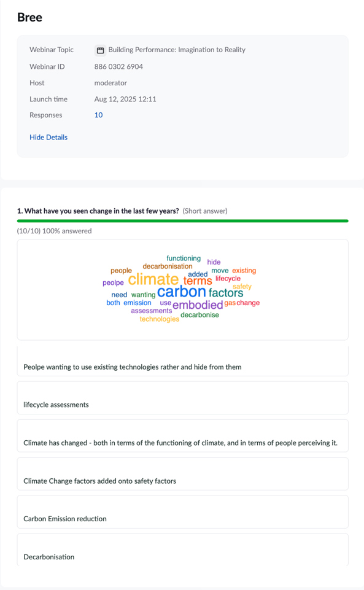
Task: Select word 'climate' in word cloud
Action: point(153,279)
